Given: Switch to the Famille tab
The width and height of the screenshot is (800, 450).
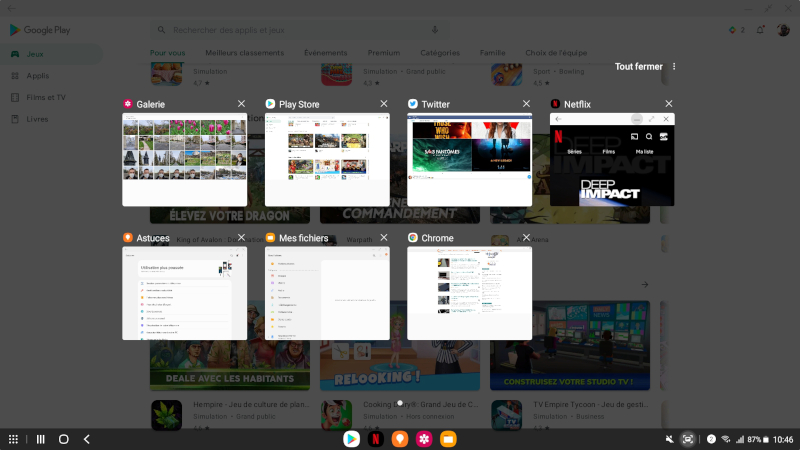Looking at the screenshot, I should 492,53.
